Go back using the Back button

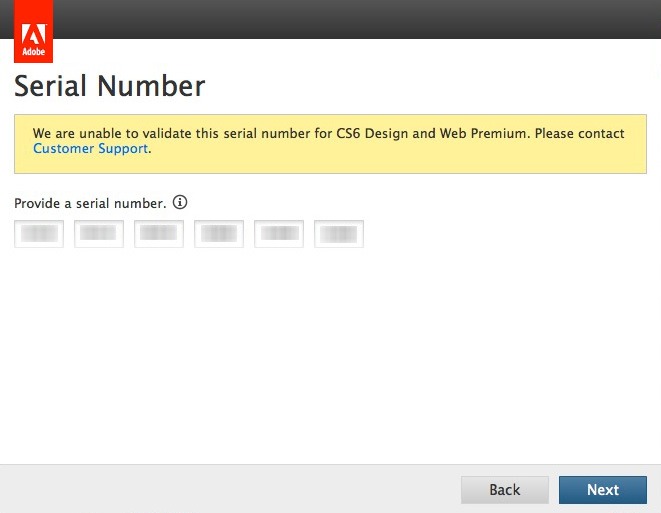504,489
